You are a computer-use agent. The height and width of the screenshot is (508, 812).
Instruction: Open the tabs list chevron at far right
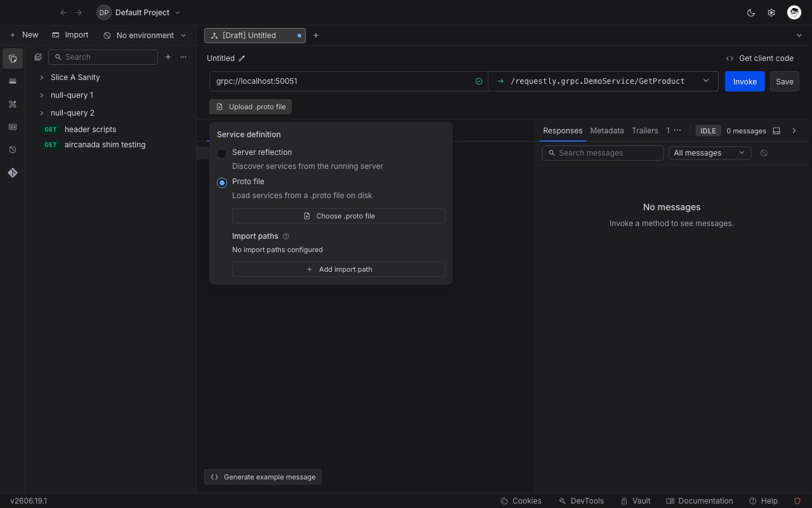[x=799, y=36]
